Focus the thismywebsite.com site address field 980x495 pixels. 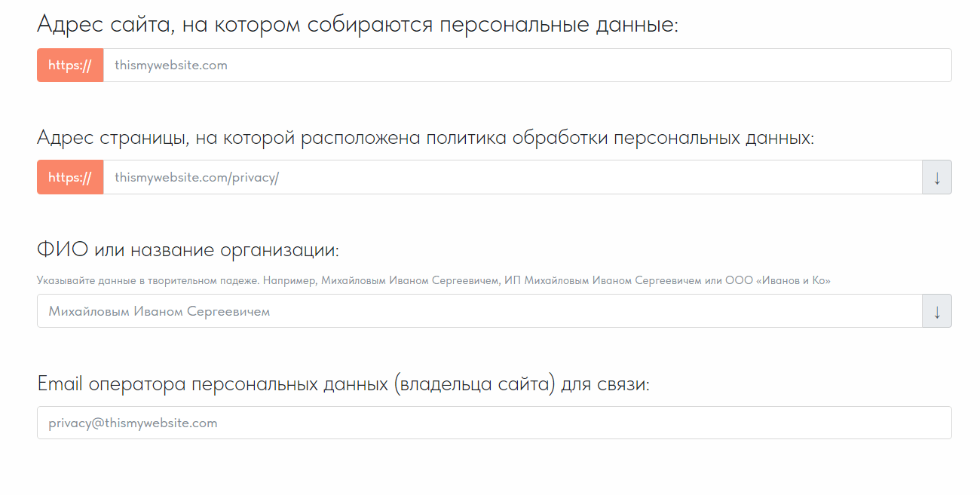point(527,66)
